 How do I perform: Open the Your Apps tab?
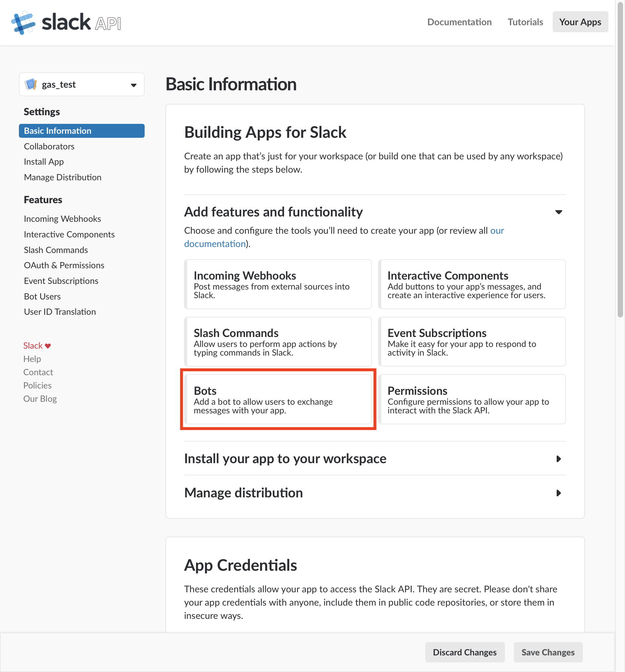[580, 22]
